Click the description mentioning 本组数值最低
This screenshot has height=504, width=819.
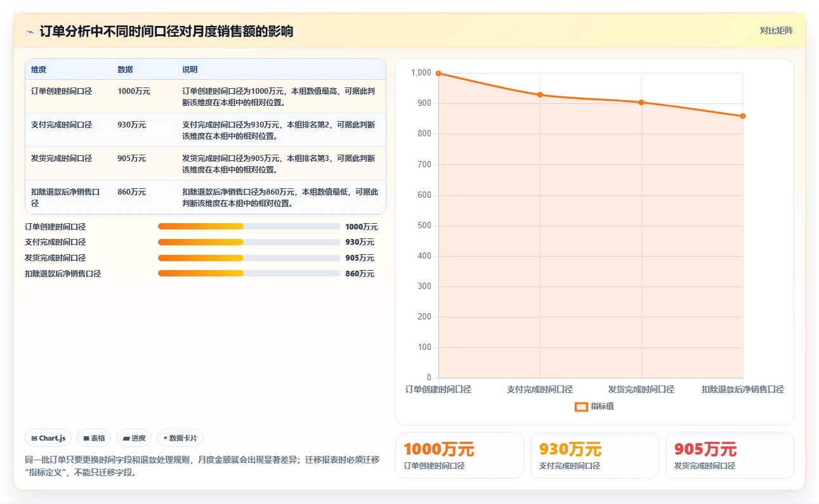tap(280, 197)
